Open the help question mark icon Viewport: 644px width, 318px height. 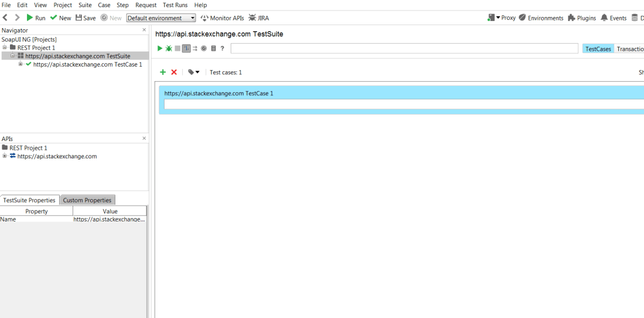point(222,49)
